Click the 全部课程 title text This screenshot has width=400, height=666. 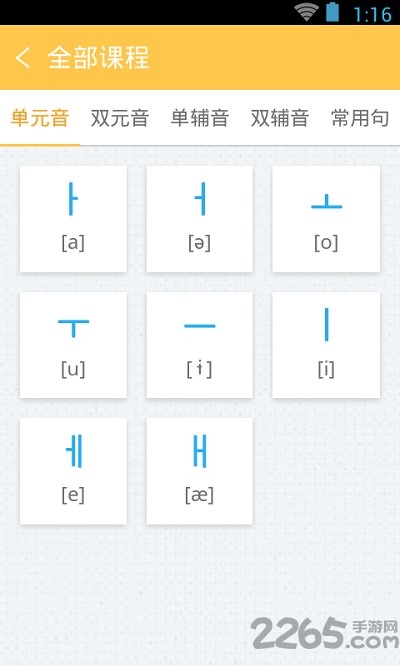click(x=98, y=57)
